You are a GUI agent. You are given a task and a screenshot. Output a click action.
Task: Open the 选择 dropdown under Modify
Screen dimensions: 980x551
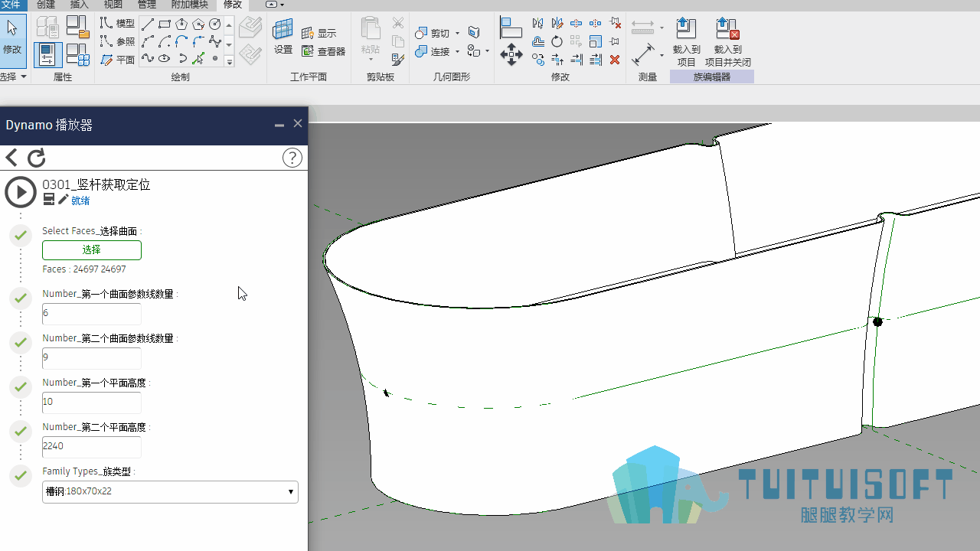pos(14,77)
